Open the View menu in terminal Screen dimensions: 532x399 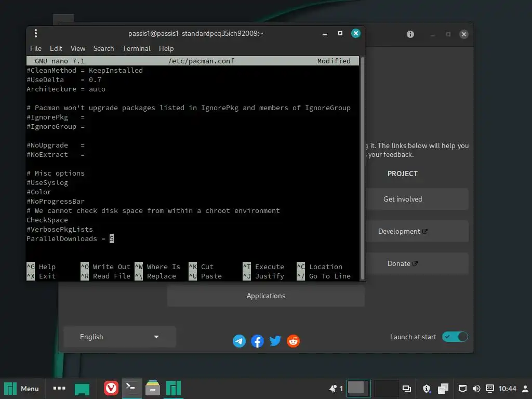[x=78, y=48]
